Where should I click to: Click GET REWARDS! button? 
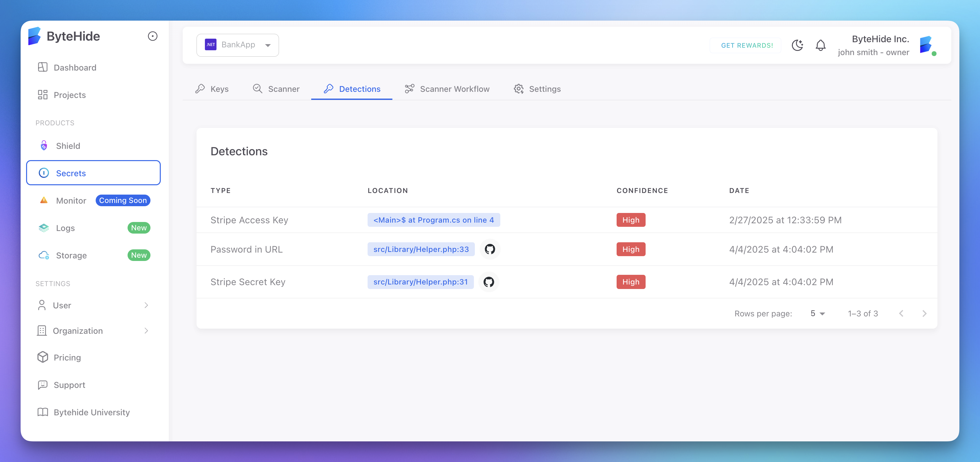[746, 45]
